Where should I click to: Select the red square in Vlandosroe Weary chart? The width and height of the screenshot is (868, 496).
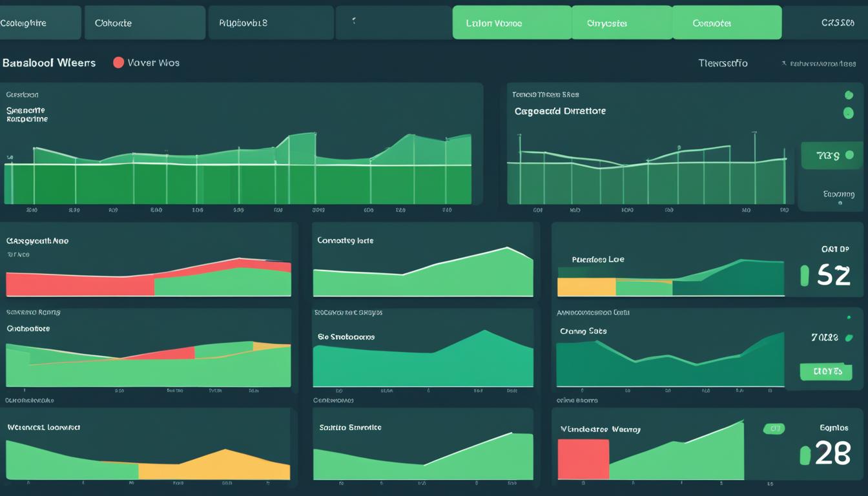click(583, 459)
